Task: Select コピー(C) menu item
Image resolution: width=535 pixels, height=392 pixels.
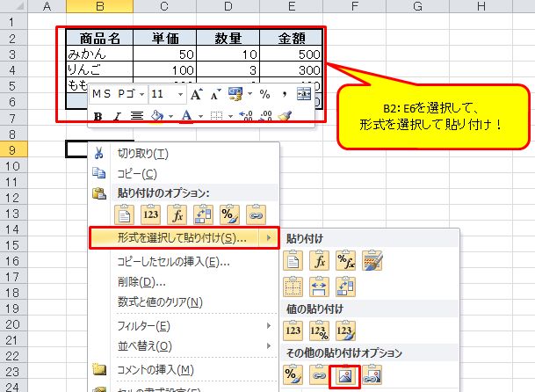Action: pyautogui.click(x=184, y=173)
